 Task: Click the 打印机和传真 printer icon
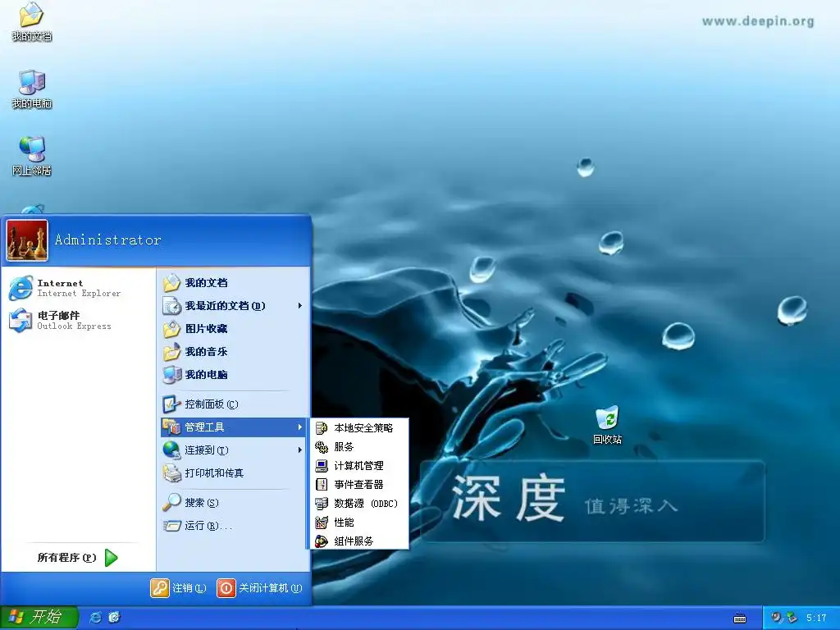[171, 473]
